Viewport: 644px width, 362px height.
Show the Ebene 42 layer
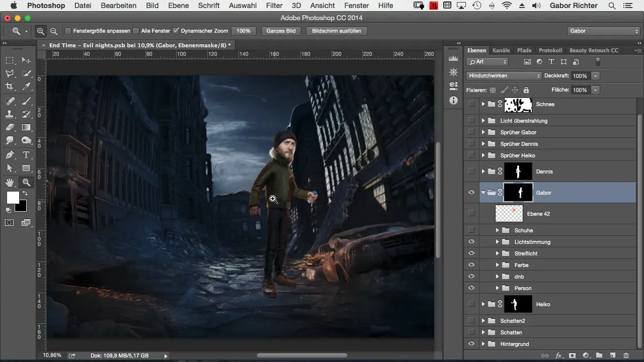pyautogui.click(x=471, y=214)
